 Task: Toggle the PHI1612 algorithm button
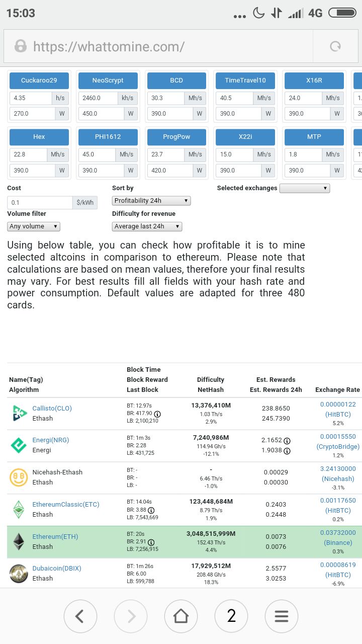(108, 137)
